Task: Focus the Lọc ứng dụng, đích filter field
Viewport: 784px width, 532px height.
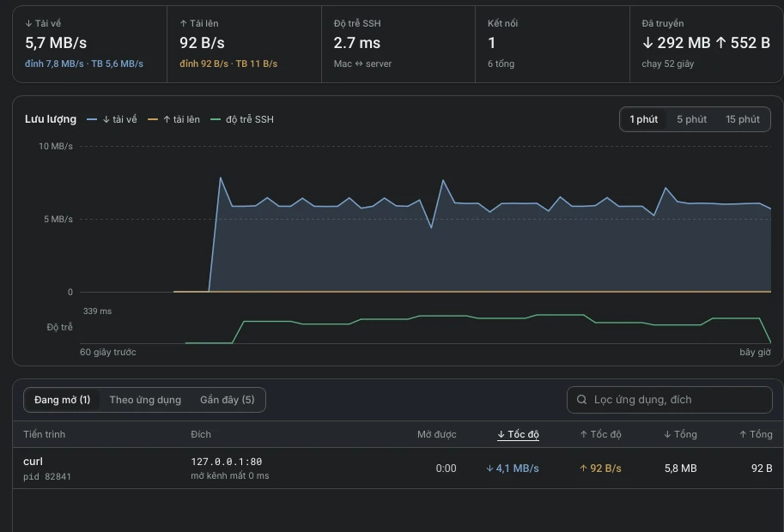Action: coord(670,400)
